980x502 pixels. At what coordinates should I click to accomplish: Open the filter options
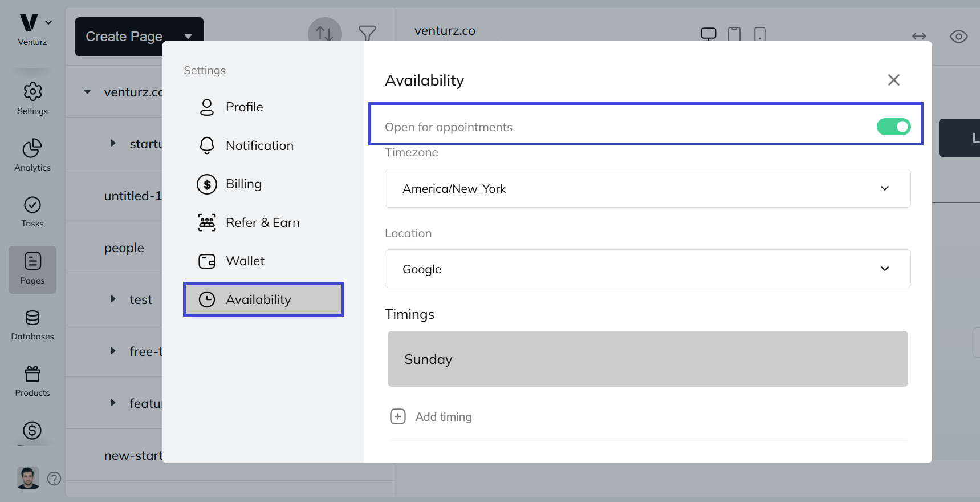[367, 34]
